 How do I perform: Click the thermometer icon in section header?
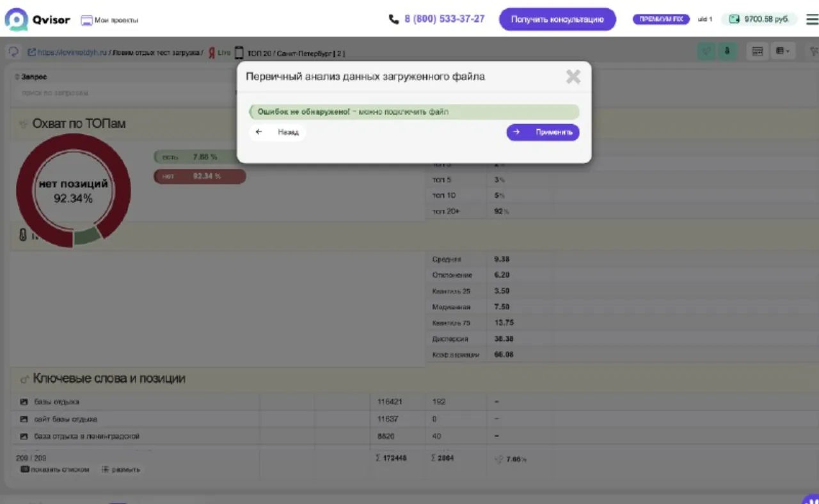(x=23, y=235)
